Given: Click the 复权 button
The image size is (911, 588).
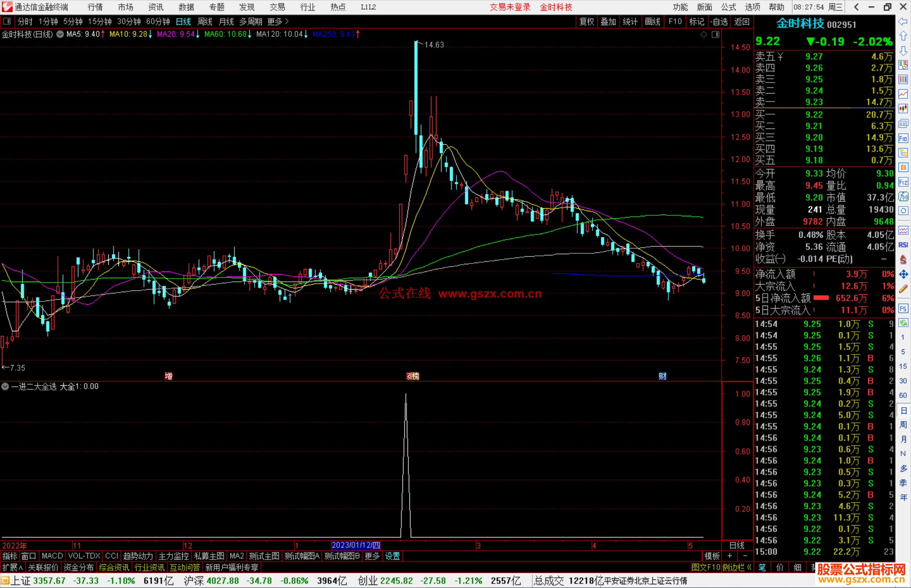Looking at the screenshot, I should pyautogui.click(x=587, y=21).
